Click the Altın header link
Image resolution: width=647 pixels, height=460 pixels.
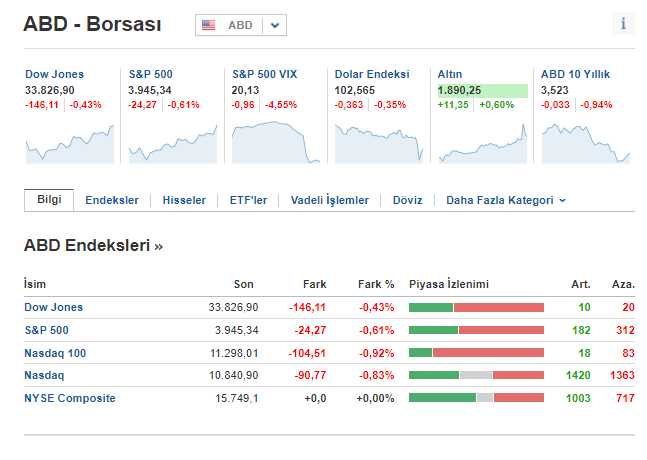tap(450, 74)
